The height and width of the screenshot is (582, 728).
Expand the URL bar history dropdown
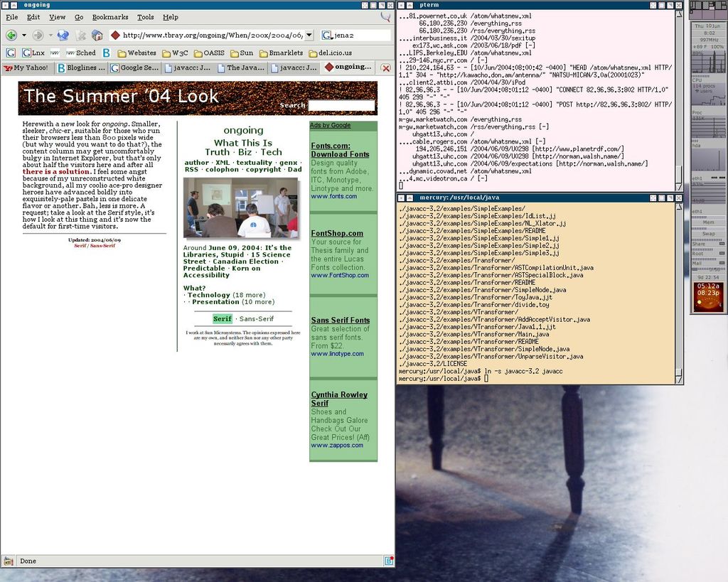pyautogui.click(x=310, y=36)
